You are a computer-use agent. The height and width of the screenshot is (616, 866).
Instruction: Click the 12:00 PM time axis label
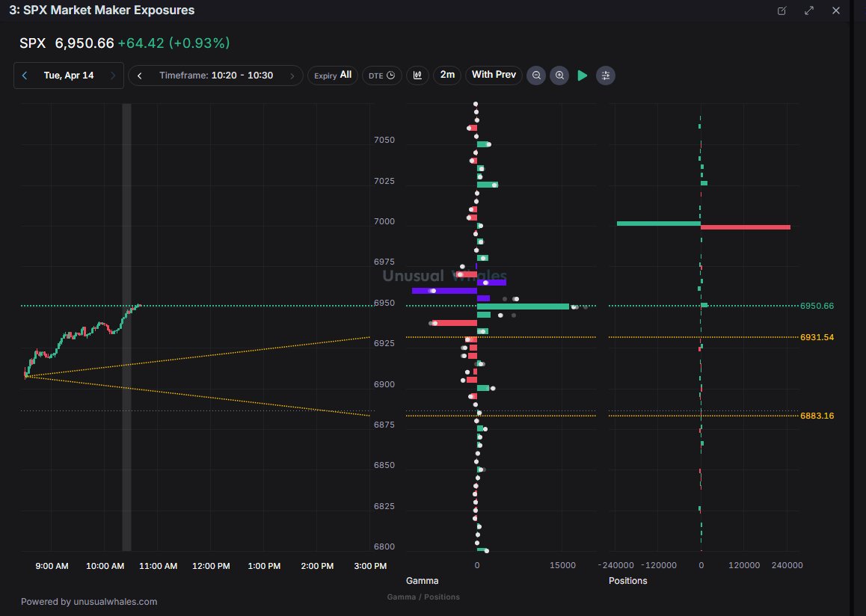point(211,567)
